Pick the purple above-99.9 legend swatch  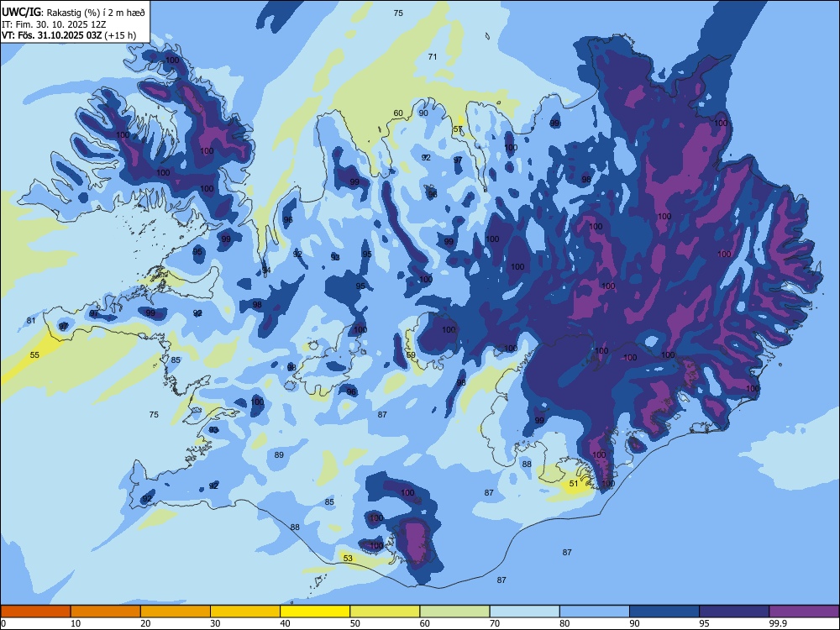(804, 612)
